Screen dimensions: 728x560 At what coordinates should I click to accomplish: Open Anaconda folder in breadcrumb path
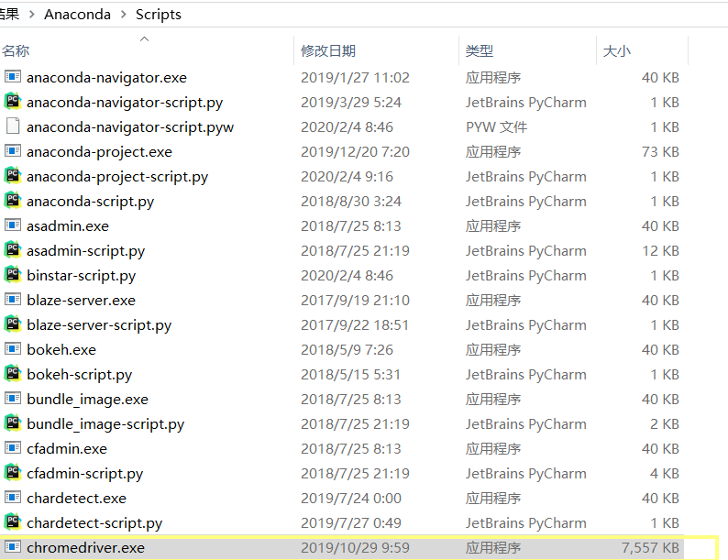click(x=78, y=15)
